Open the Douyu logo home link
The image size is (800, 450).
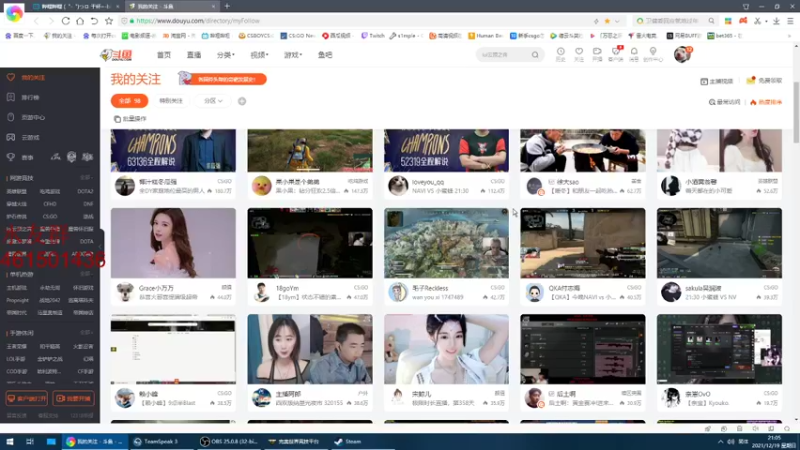pos(116,55)
